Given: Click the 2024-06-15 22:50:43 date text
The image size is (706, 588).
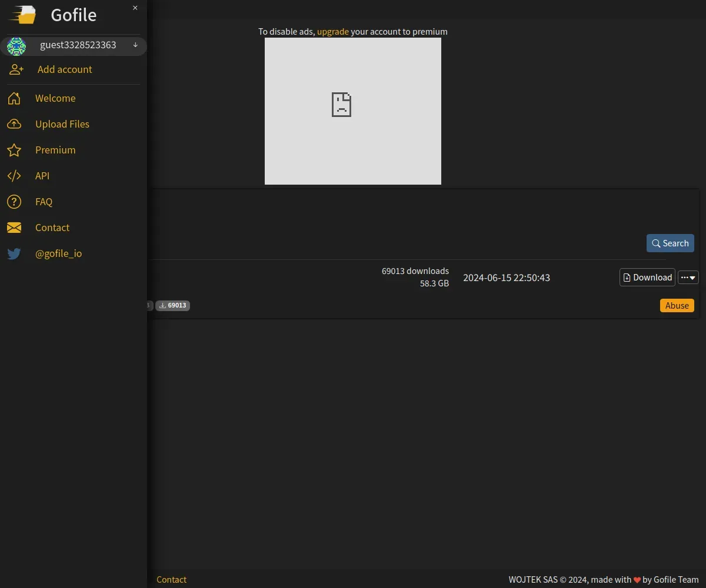Looking at the screenshot, I should coord(507,278).
